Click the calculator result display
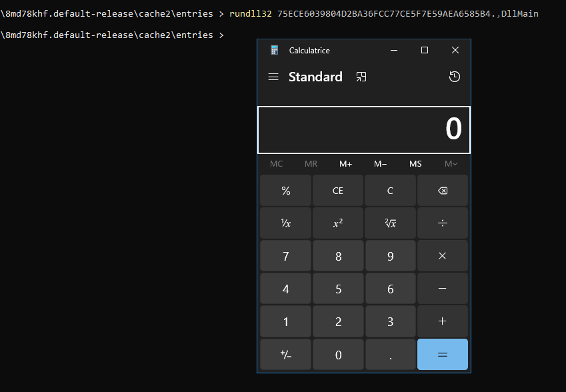Screen dimensions: 566x392 pos(364,129)
